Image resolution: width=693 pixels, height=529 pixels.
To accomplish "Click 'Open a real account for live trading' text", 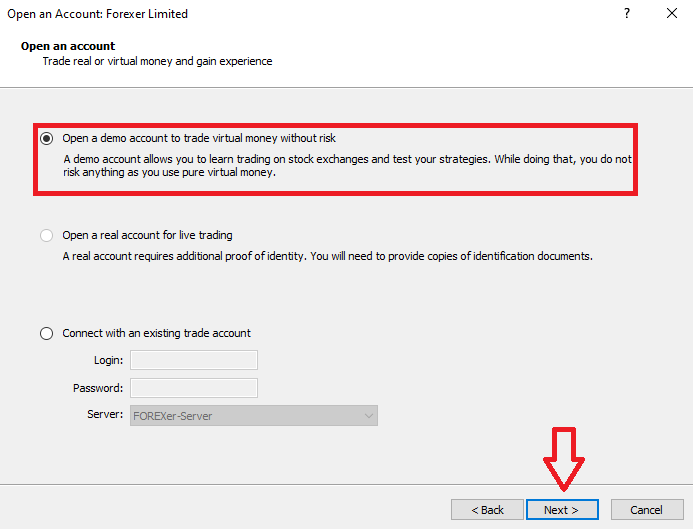I will point(147,236).
